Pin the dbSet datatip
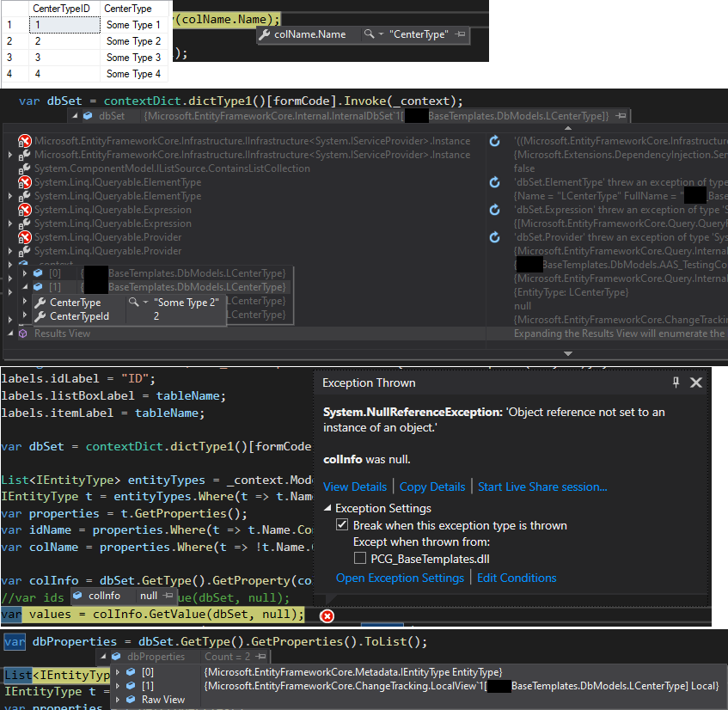Image resolution: width=728 pixels, height=710 pixels. [x=621, y=116]
